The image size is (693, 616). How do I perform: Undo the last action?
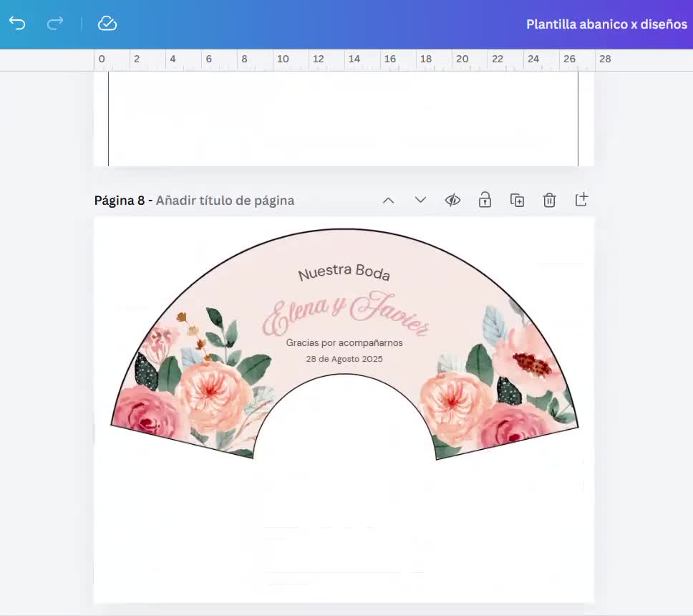click(x=16, y=24)
